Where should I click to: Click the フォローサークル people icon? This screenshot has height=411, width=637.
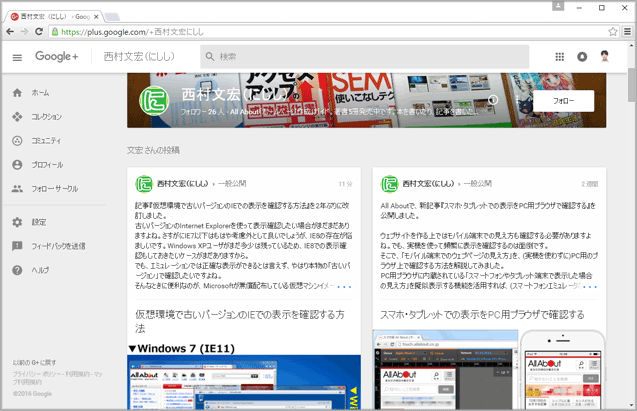tap(17, 188)
